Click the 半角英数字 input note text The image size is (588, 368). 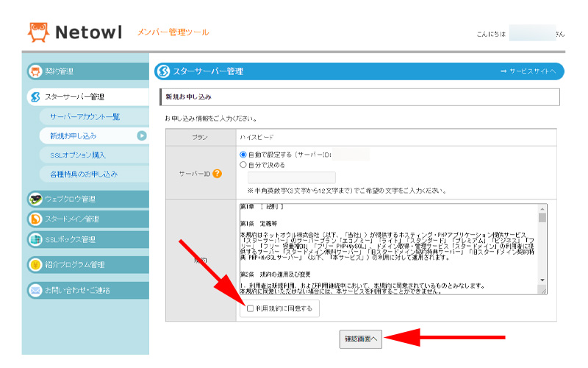coord(347,191)
